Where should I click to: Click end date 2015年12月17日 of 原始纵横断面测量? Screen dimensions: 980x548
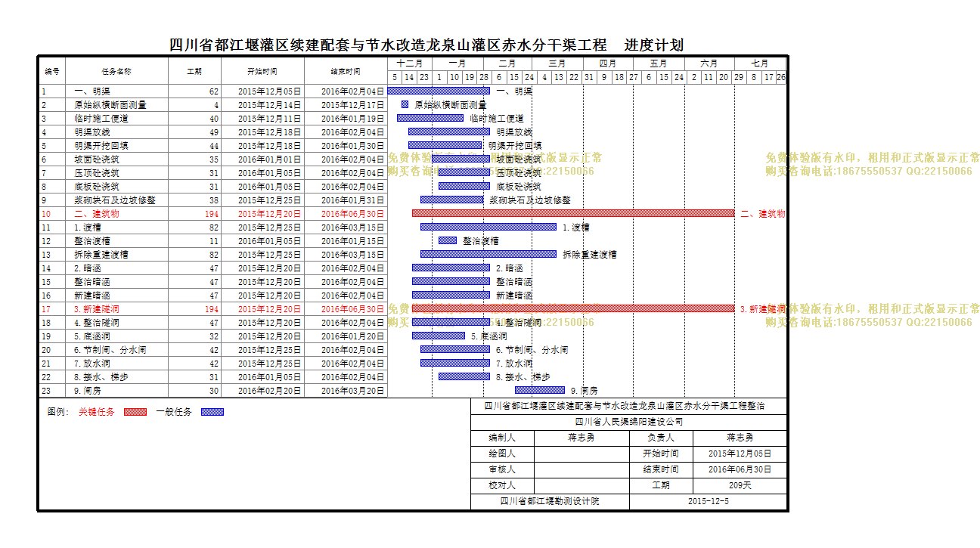click(352, 105)
